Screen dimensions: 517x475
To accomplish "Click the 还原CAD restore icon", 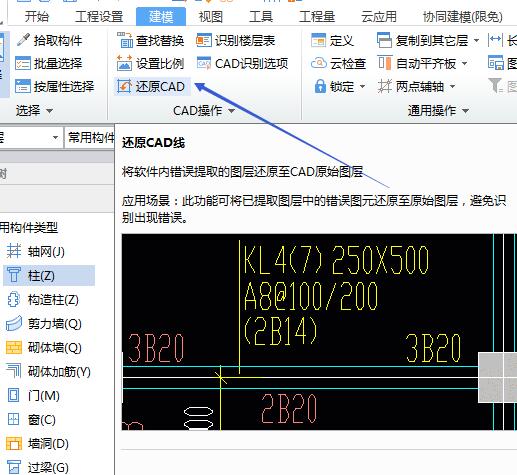I will click(x=124, y=87).
